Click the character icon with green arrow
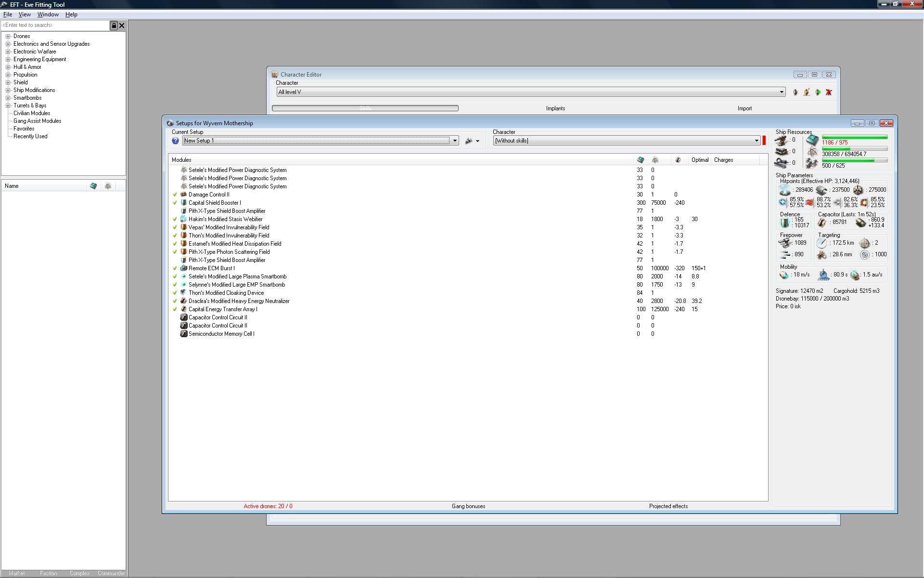This screenshot has width=924, height=578. click(x=818, y=92)
